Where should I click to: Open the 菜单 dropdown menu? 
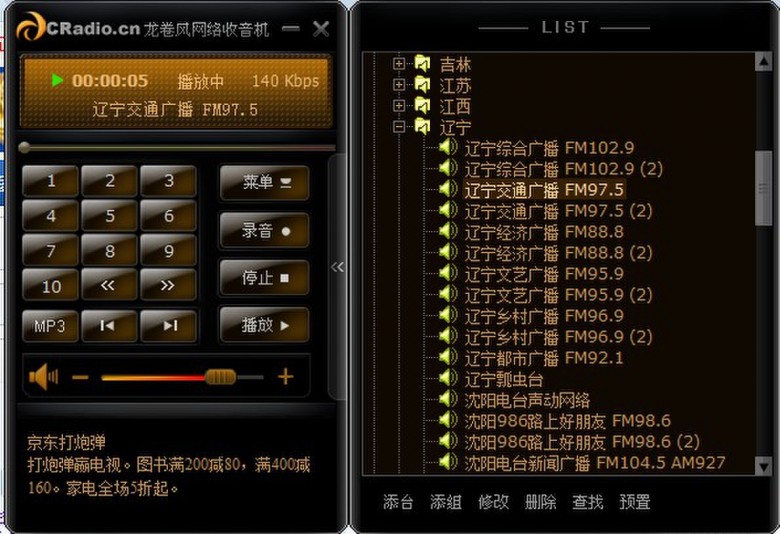coord(264,183)
